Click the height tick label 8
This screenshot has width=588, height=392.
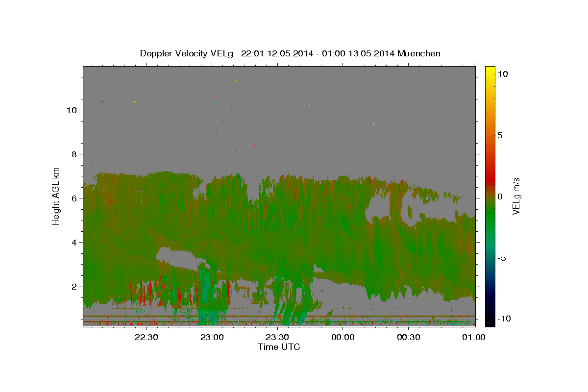pos(74,154)
